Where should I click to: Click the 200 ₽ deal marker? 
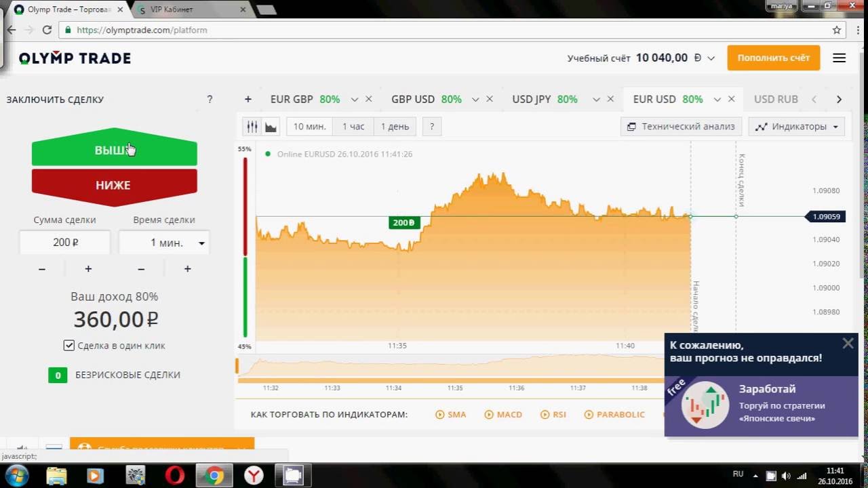pyautogui.click(x=405, y=222)
